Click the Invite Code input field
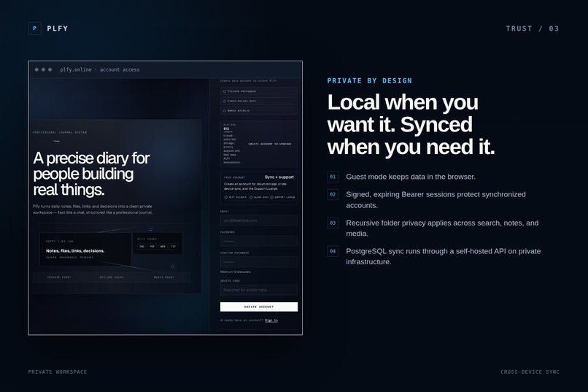The width and height of the screenshot is (588, 392). click(x=259, y=290)
